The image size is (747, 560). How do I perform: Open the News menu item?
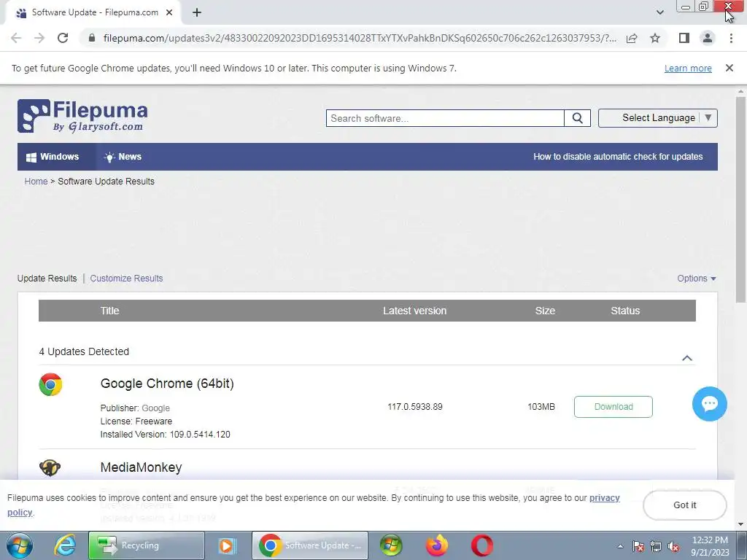123,157
